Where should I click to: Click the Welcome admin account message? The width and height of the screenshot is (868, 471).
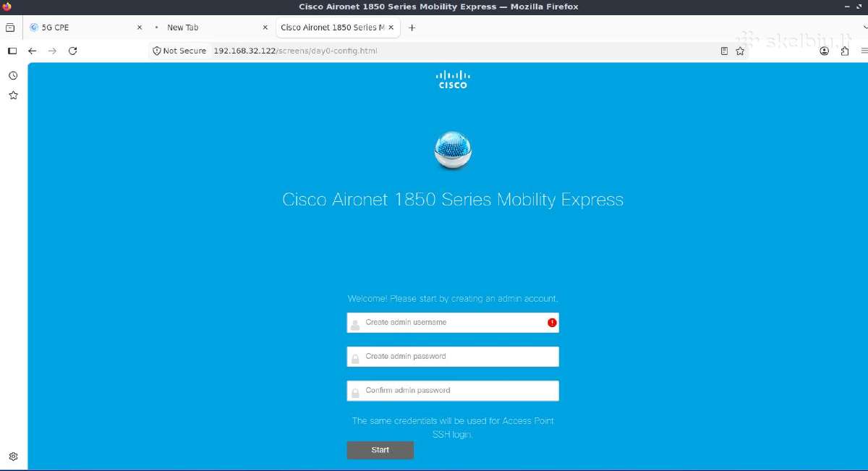click(453, 299)
